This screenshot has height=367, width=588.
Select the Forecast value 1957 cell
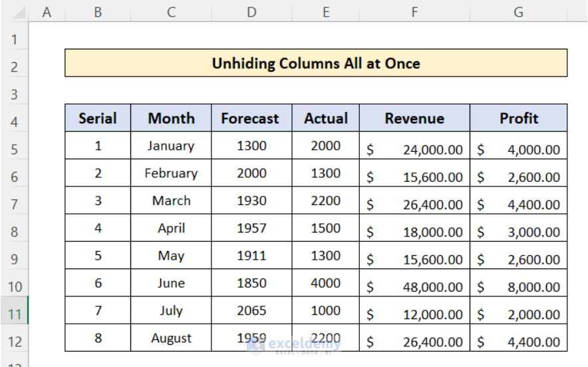(251, 228)
